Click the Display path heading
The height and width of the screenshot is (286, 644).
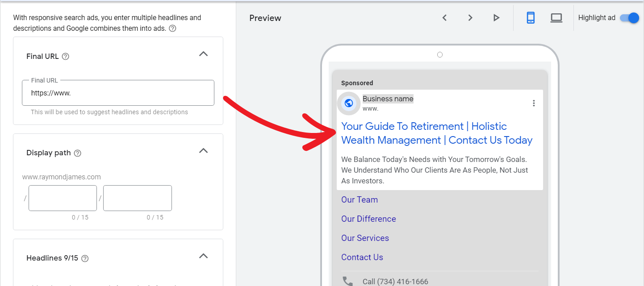(x=49, y=153)
